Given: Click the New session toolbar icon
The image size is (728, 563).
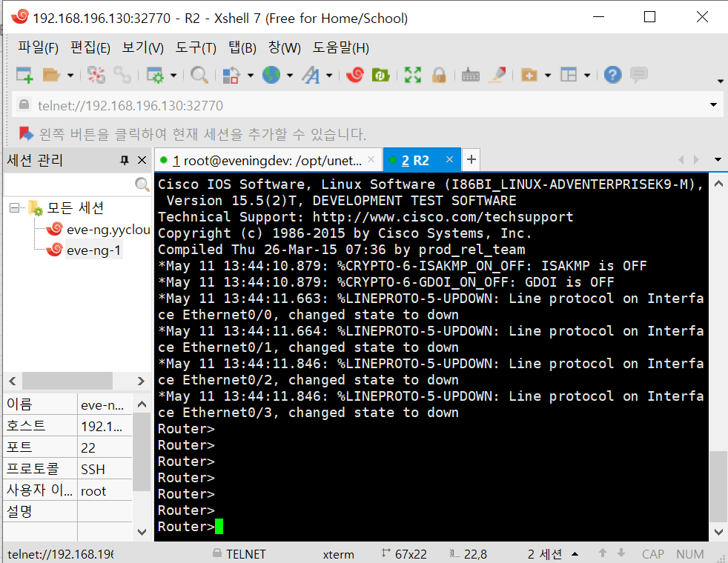Looking at the screenshot, I should [x=24, y=75].
